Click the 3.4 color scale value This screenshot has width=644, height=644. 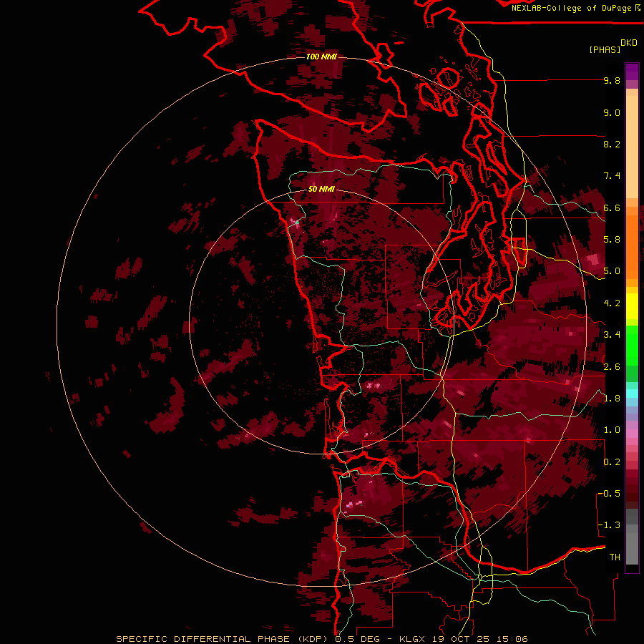pos(612,335)
